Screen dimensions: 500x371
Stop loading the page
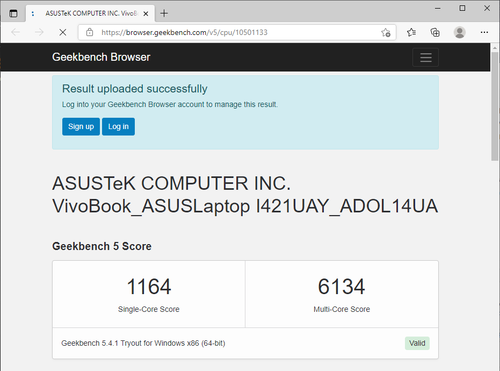(x=63, y=32)
